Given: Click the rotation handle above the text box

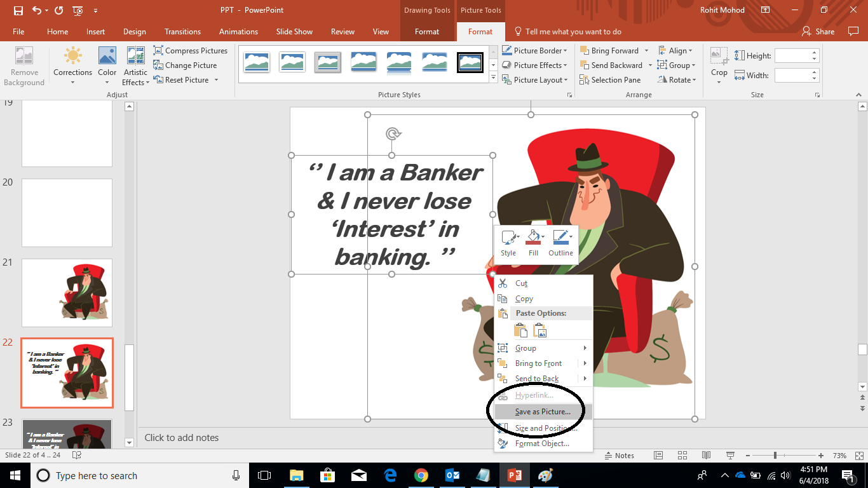Looking at the screenshot, I should pos(393,134).
